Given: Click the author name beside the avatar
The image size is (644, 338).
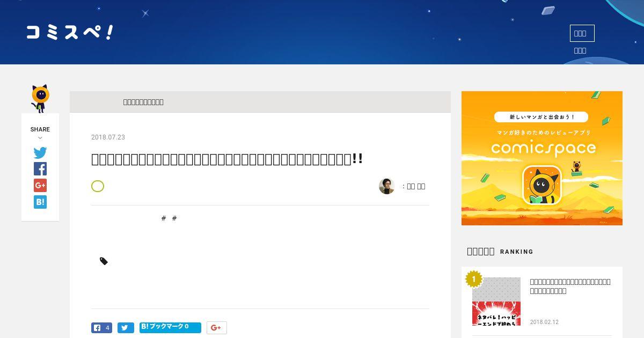Looking at the screenshot, I should click(x=416, y=186).
